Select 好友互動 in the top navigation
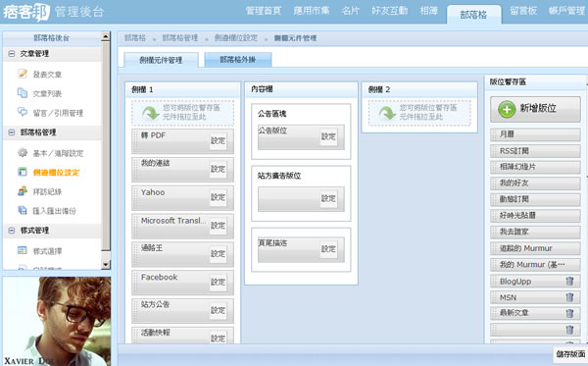The image size is (588, 366). (x=389, y=11)
